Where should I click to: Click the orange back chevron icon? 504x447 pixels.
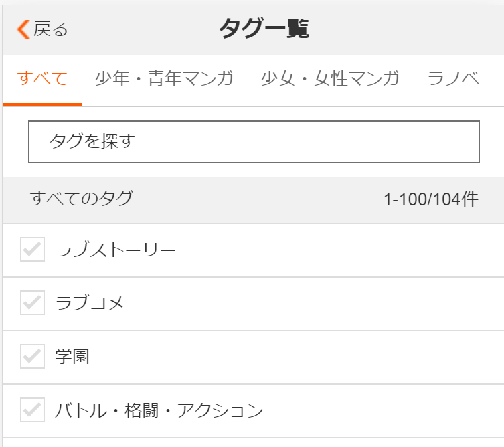coord(23,29)
